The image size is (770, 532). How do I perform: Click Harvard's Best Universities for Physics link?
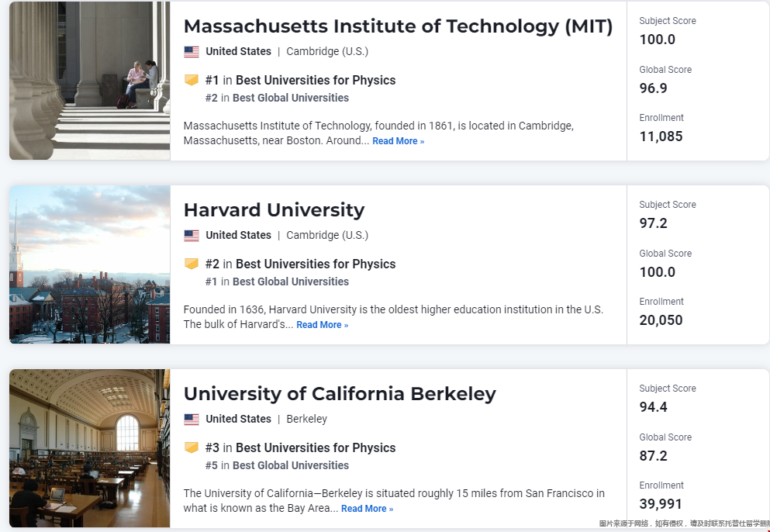(316, 264)
